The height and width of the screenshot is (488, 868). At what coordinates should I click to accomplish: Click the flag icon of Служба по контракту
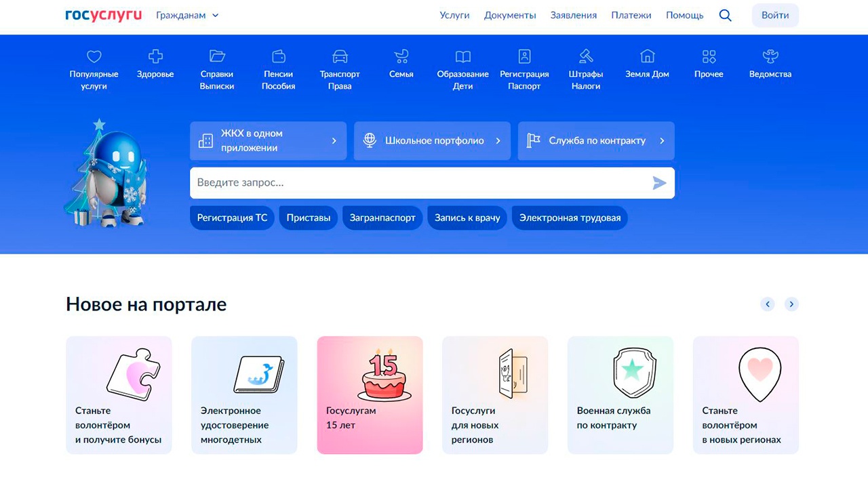point(534,141)
